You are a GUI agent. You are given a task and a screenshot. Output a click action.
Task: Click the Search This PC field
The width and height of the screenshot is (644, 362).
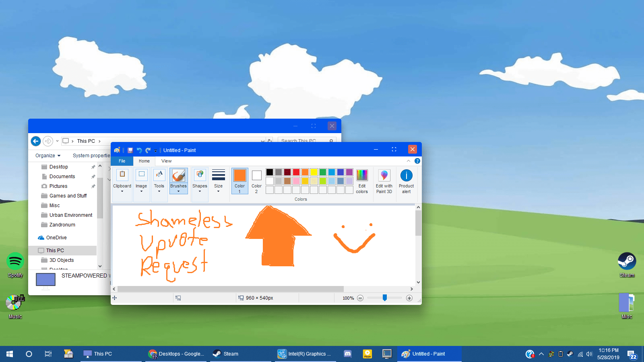point(307,140)
